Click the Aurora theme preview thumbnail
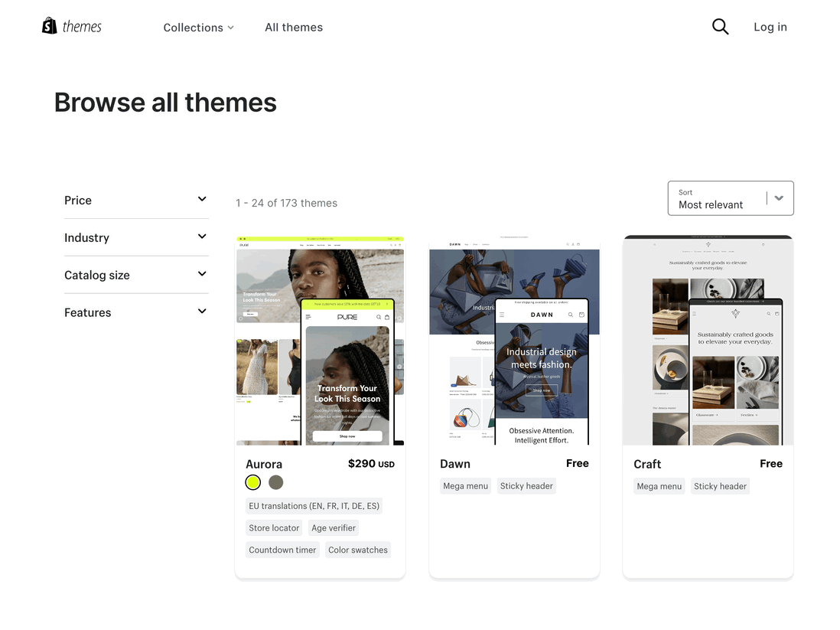The width and height of the screenshot is (840, 630). coord(320,340)
